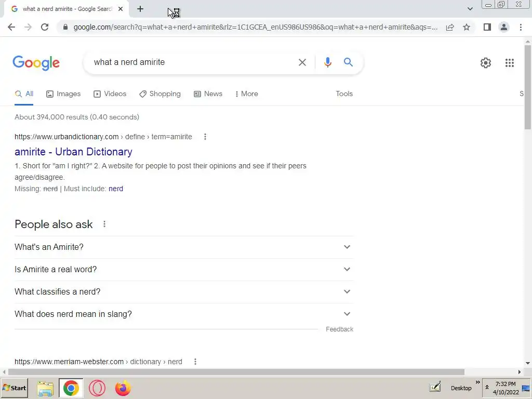Image resolution: width=532 pixels, height=399 pixels.
Task: Clear the search query with X
Action: (302, 62)
